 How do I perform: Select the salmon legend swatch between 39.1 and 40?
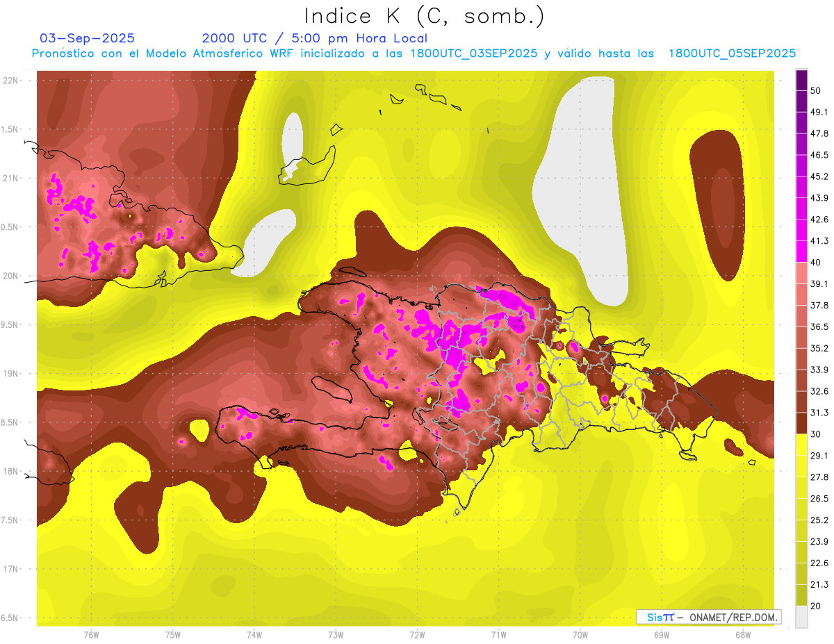801,272
